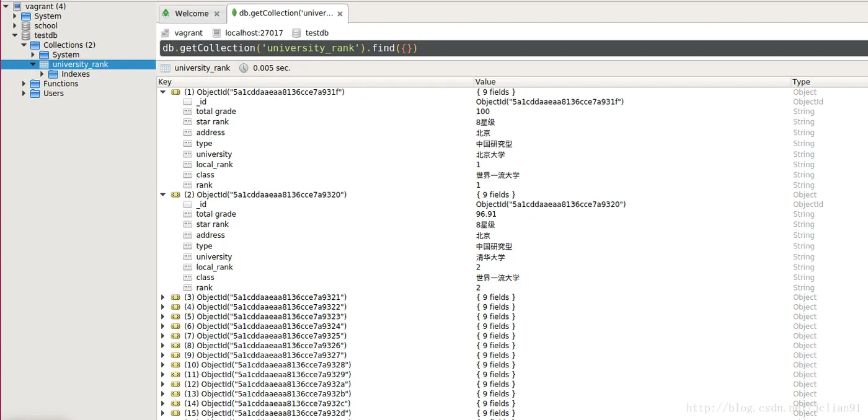Click the Functions folder icon

click(x=35, y=84)
